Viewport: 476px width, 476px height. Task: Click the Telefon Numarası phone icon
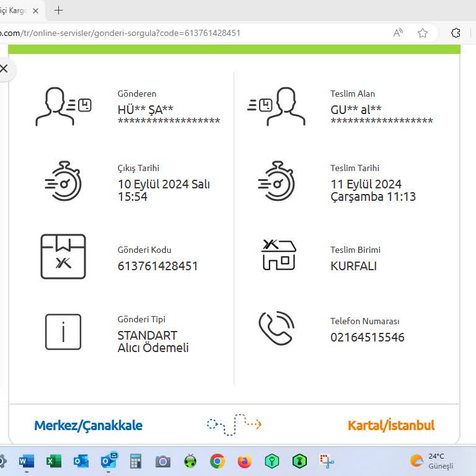pos(276,328)
